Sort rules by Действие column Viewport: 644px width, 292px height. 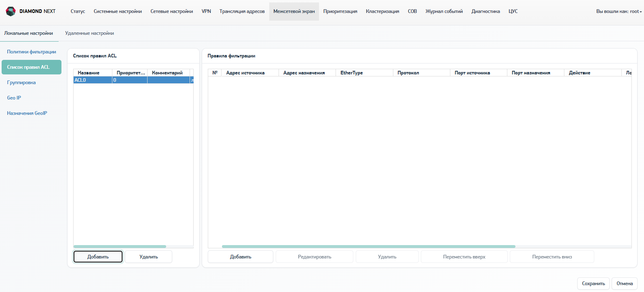pos(593,73)
